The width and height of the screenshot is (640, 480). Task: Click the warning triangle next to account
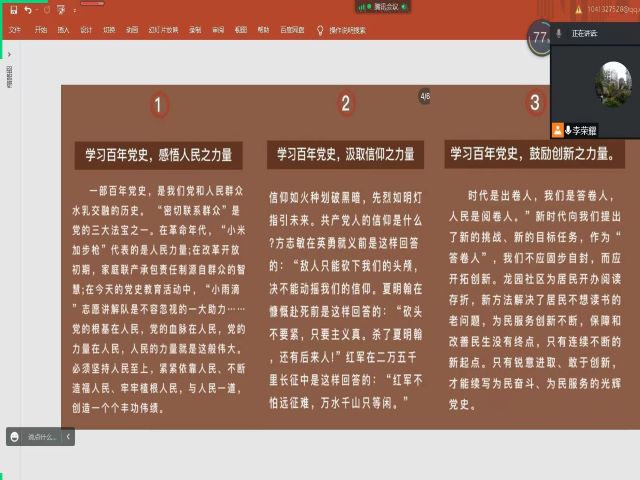578,10
